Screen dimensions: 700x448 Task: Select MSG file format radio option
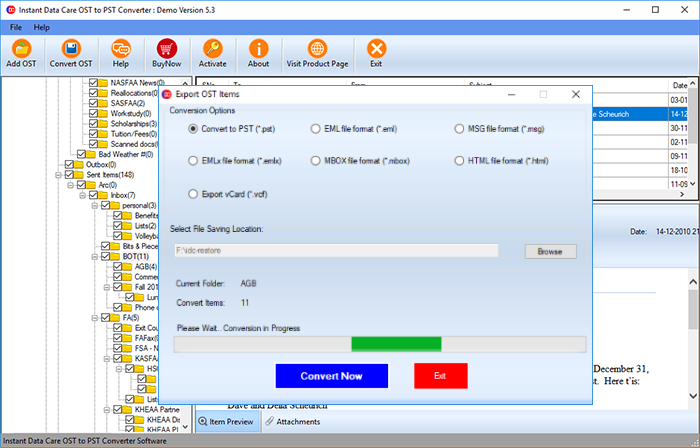(x=459, y=129)
